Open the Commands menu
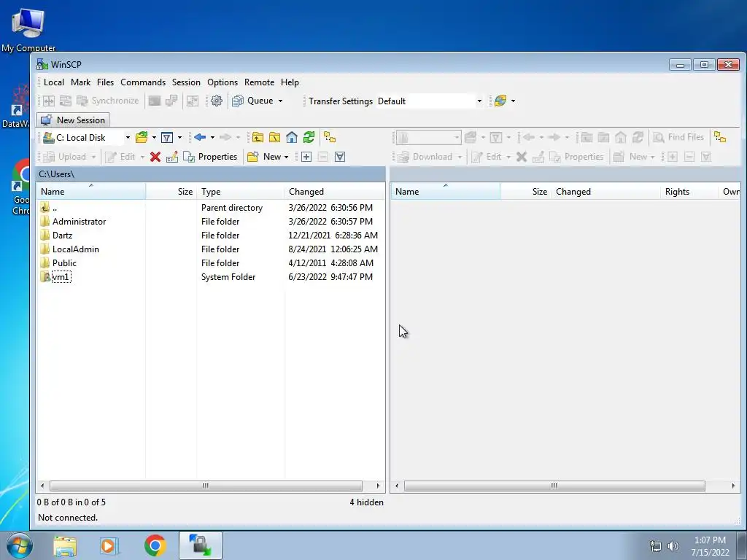747x560 pixels. coord(143,82)
